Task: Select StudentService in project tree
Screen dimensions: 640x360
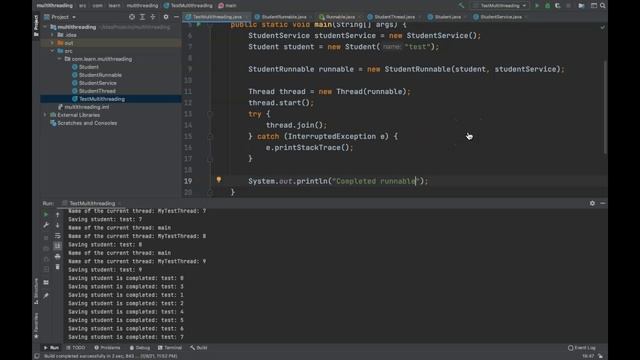Action: coord(98,83)
